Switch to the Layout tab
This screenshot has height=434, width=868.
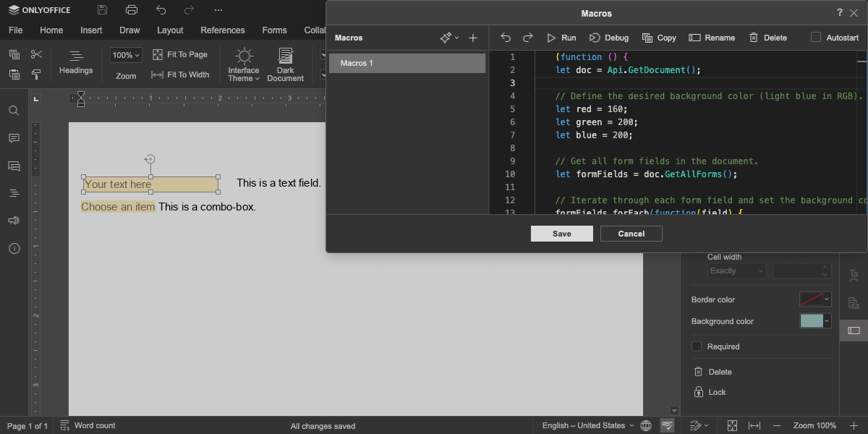click(170, 30)
